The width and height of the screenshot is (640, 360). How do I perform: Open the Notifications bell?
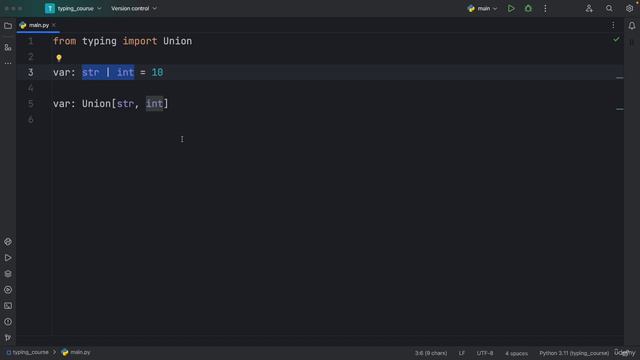631,26
